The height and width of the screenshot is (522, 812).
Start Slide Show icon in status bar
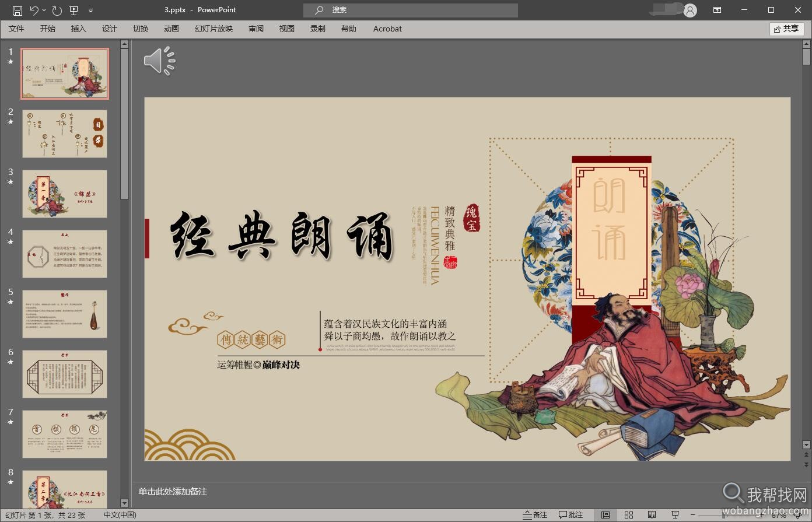[x=675, y=515]
